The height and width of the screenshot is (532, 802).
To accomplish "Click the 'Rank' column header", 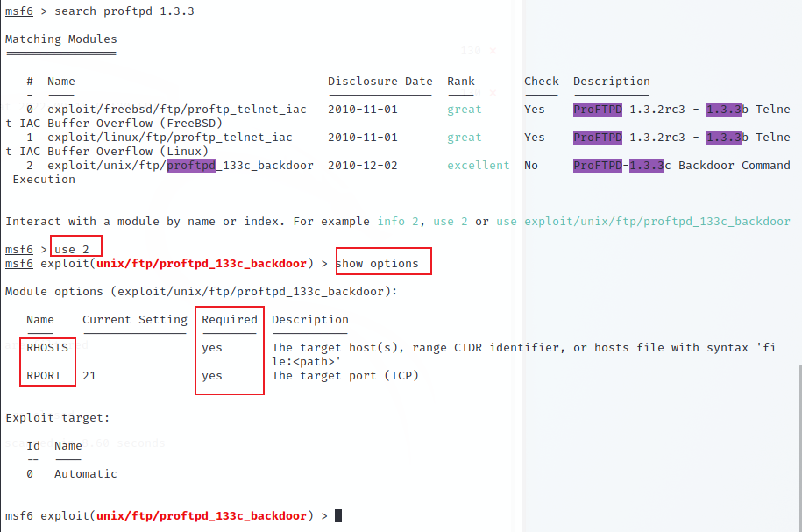I will click(461, 82).
